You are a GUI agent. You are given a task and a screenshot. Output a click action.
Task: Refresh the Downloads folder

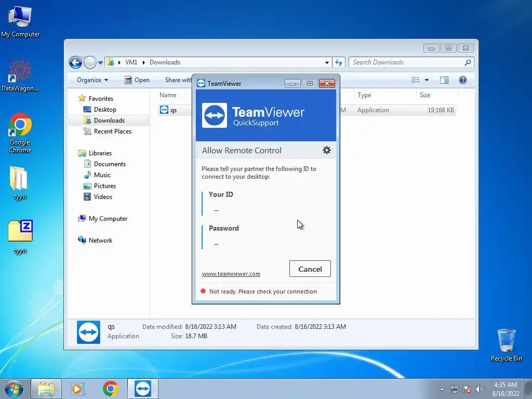(x=339, y=62)
